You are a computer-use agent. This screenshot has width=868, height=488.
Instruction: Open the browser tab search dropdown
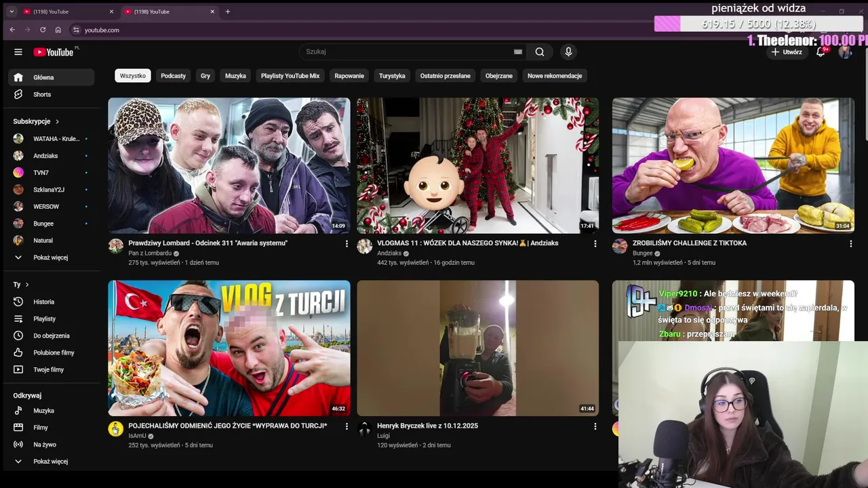[x=12, y=12]
